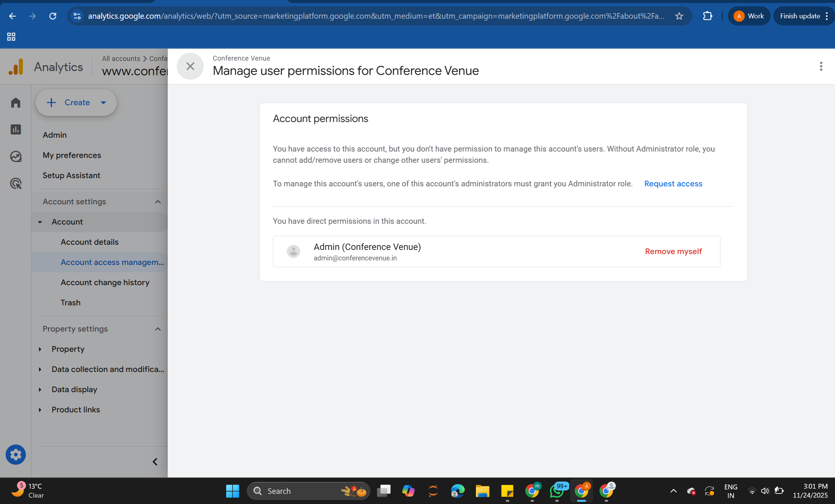This screenshot has width=835, height=504.
Task: Collapse the Account settings section
Action: [x=158, y=202]
